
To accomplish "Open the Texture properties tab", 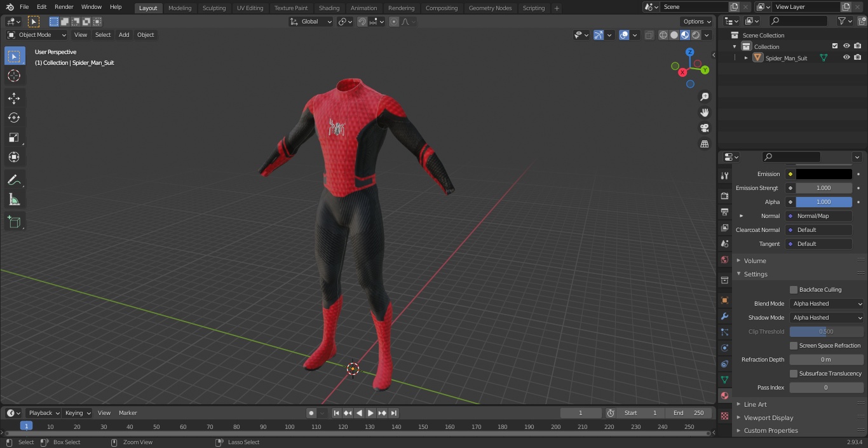I will click(724, 416).
